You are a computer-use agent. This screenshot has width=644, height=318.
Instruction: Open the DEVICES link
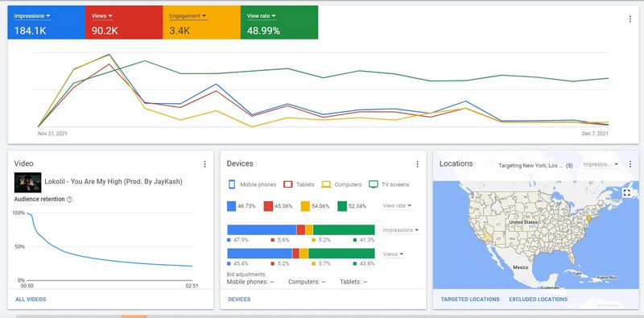(x=239, y=299)
